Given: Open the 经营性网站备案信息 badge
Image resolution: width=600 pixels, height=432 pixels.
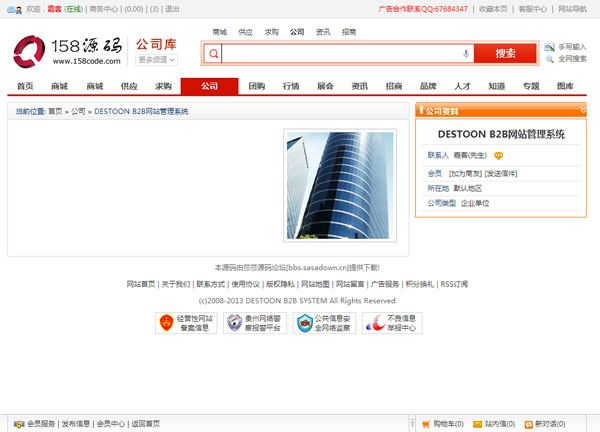Looking at the screenshot, I should click(x=186, y=323).
